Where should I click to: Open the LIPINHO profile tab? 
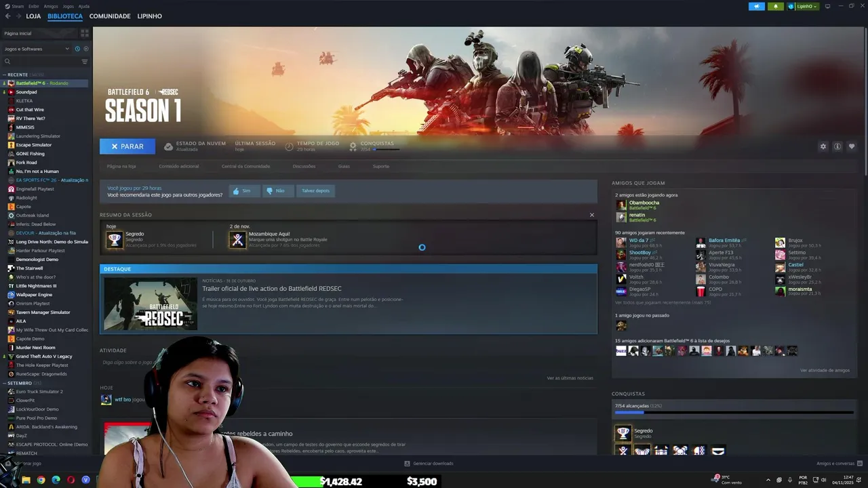[x=149, y=16]
